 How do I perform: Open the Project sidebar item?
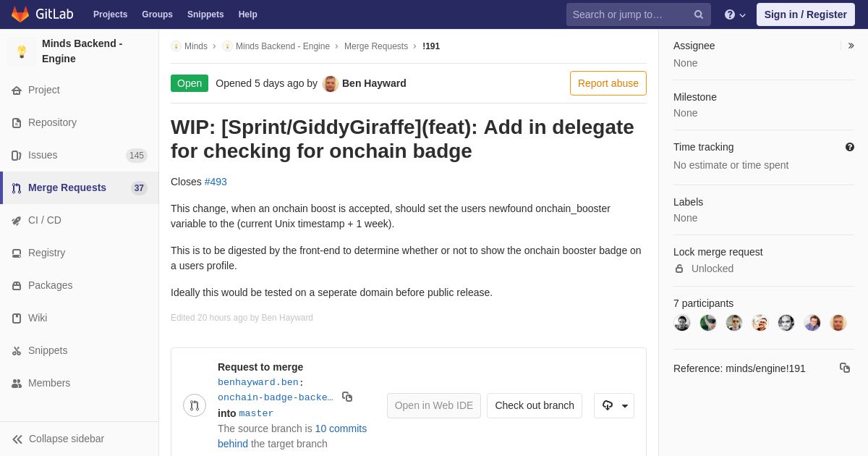click(80, 90)
